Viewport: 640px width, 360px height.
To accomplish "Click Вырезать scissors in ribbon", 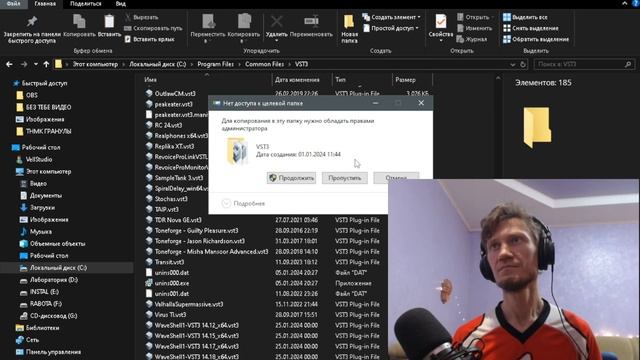I will tap(141, 17).
